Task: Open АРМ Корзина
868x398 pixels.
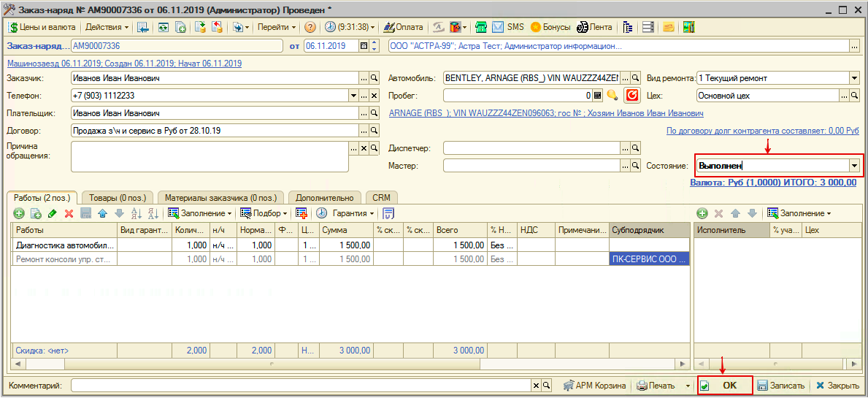Action: [x=594, y=386]
